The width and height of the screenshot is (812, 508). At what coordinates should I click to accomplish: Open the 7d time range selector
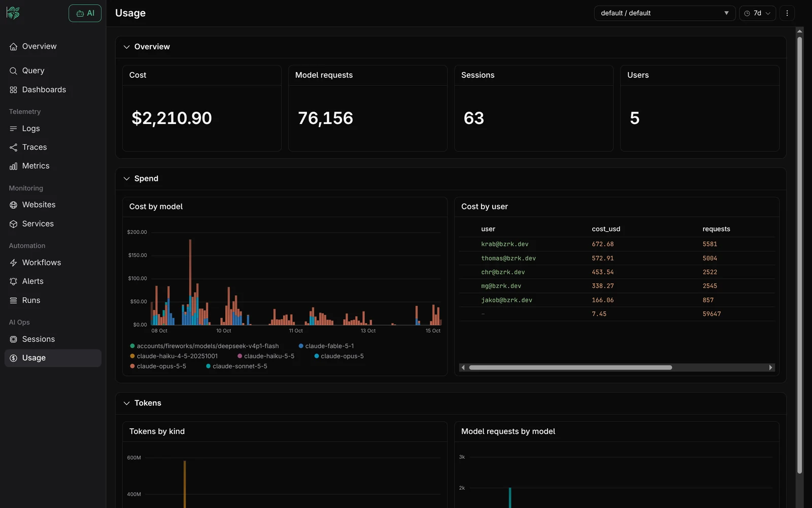(757, 13)
